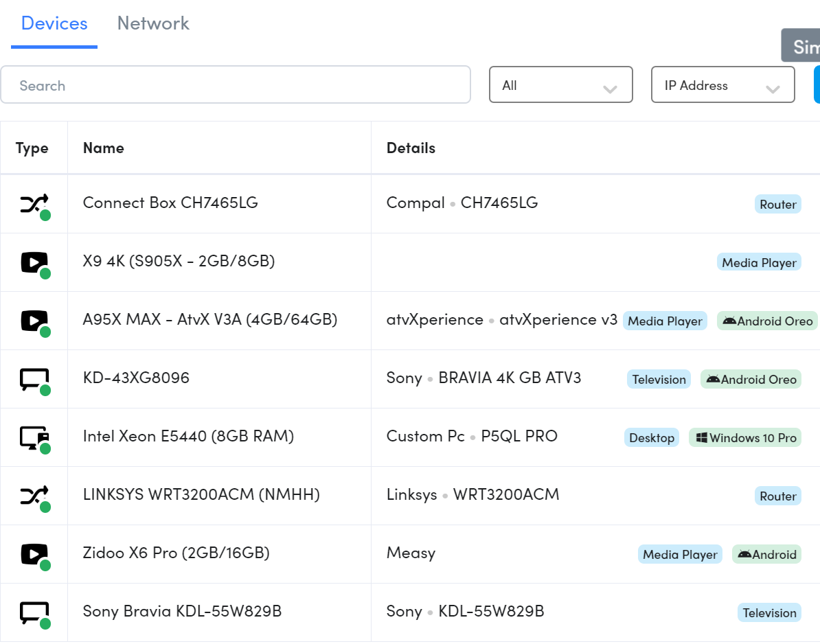Select device Intel Xeon E5440 (8GB RAM)
The height and width of the screenshot is (644, 820).
pyautogui.click(x=188, y=436)
